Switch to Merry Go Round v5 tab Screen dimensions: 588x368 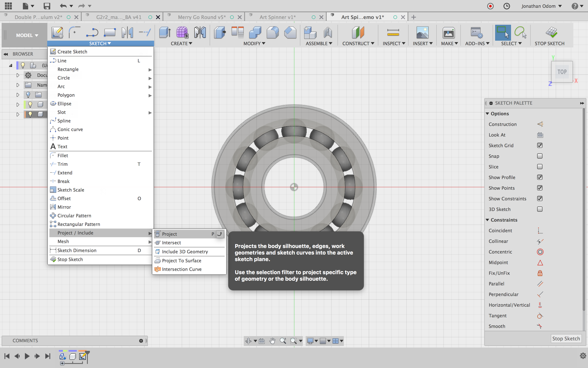point(202,17)
